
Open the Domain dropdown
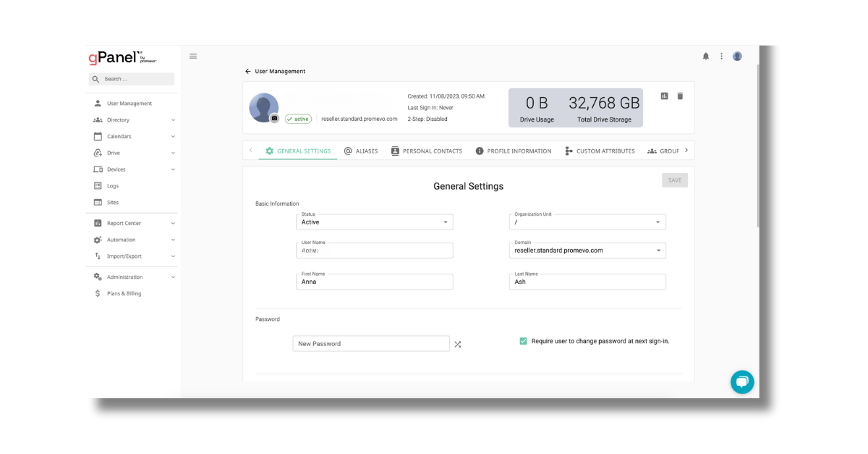coord(658,250)
